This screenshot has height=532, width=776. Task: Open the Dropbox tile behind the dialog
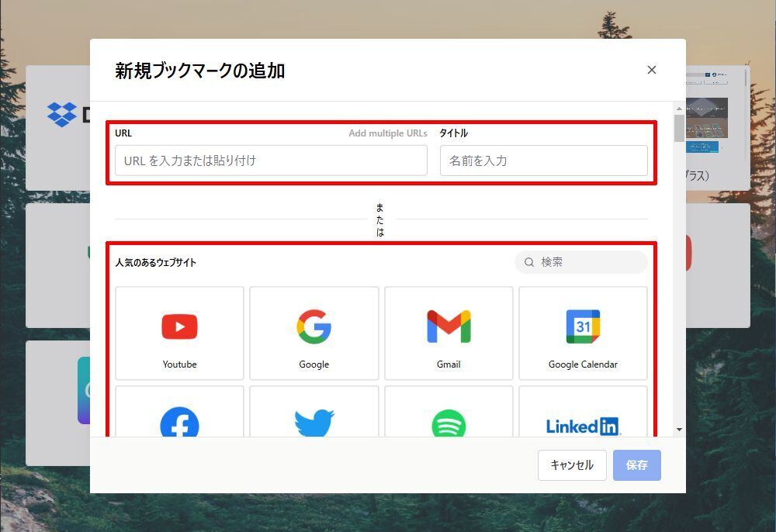58,128
